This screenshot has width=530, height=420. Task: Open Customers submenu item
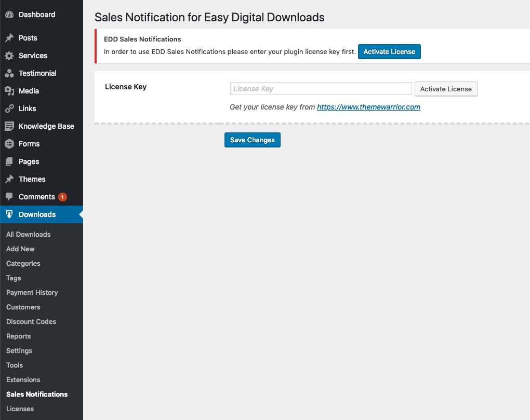(x=23, y=307)
